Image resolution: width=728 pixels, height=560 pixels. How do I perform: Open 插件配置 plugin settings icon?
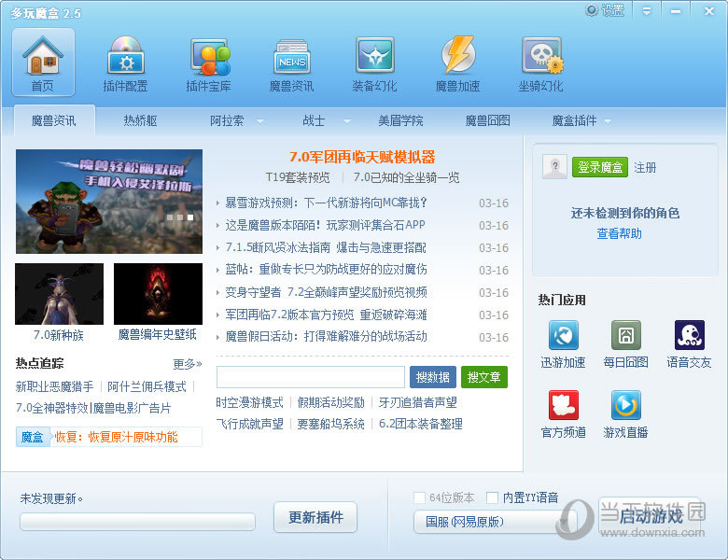pyautogui.click(x=125, y=63)
